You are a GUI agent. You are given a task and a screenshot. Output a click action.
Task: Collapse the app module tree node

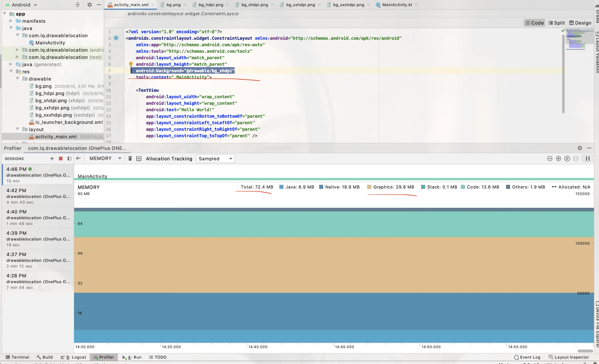pyautogui.click(x=5, y=14)
